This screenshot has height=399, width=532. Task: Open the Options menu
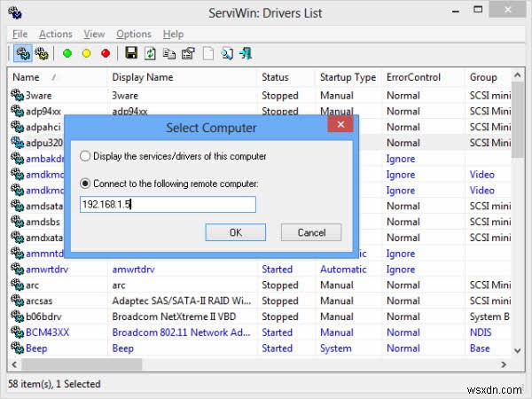coord(134,34)
